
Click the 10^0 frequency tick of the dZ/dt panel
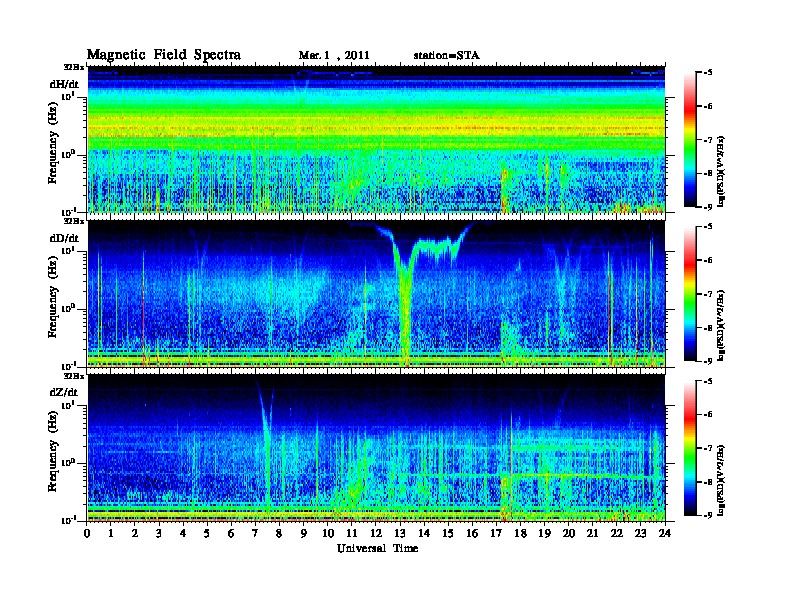point(68,463)
